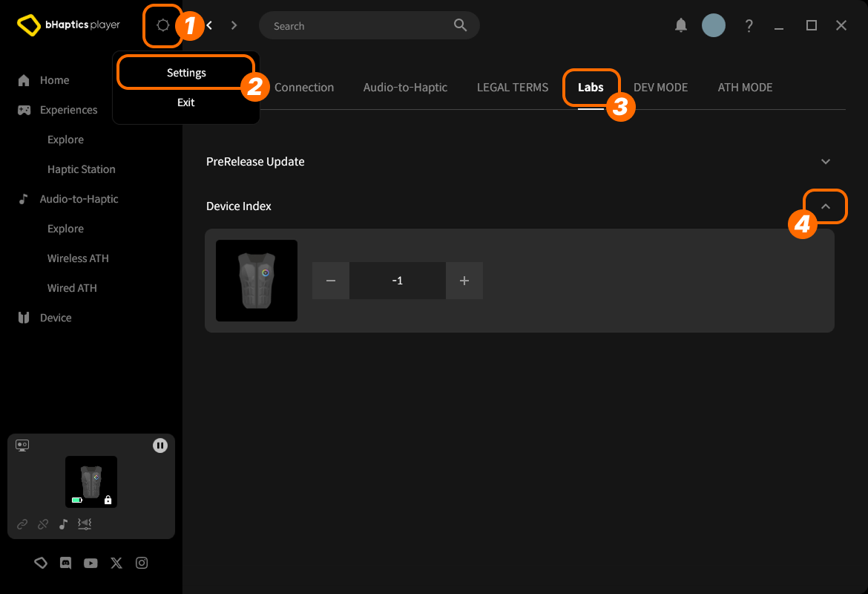This screenshot has height=594, width=868.
Task: Open the notifications bell
Action: (x=681, y=25)
